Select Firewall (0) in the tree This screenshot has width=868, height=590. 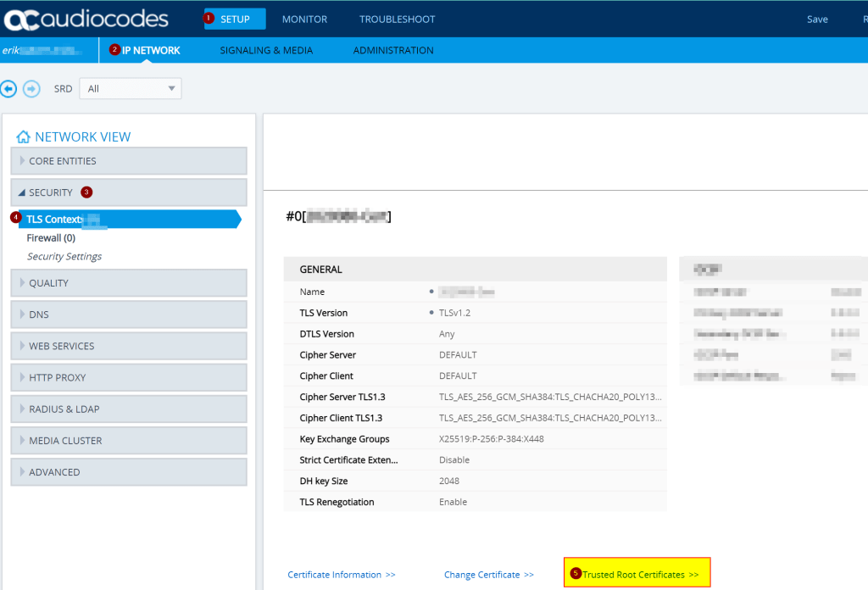51,238
